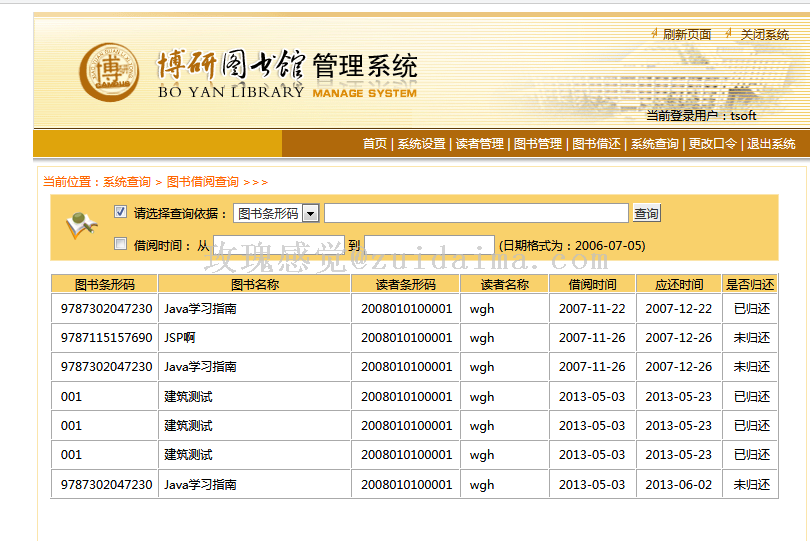This screenshot has height=541, width=810.
Task: Click barcode 9787115157690 in the table
Action: (106, 338)
